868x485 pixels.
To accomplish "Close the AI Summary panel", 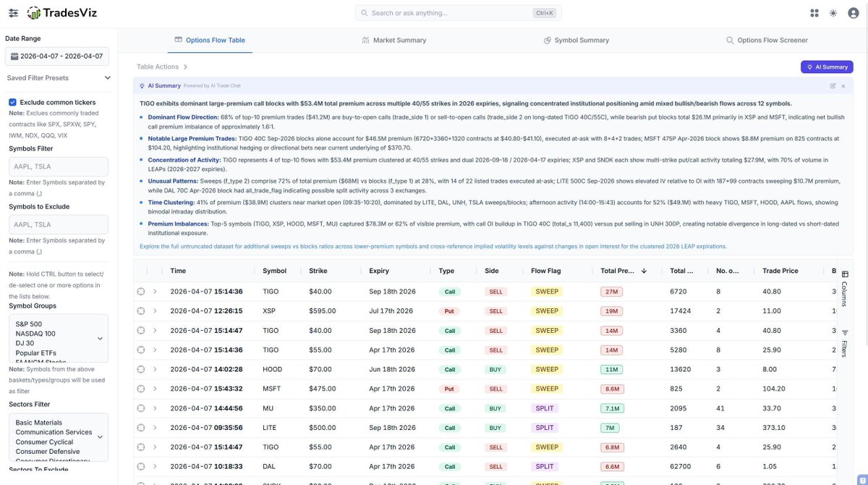I will click(x=843, y=85).
